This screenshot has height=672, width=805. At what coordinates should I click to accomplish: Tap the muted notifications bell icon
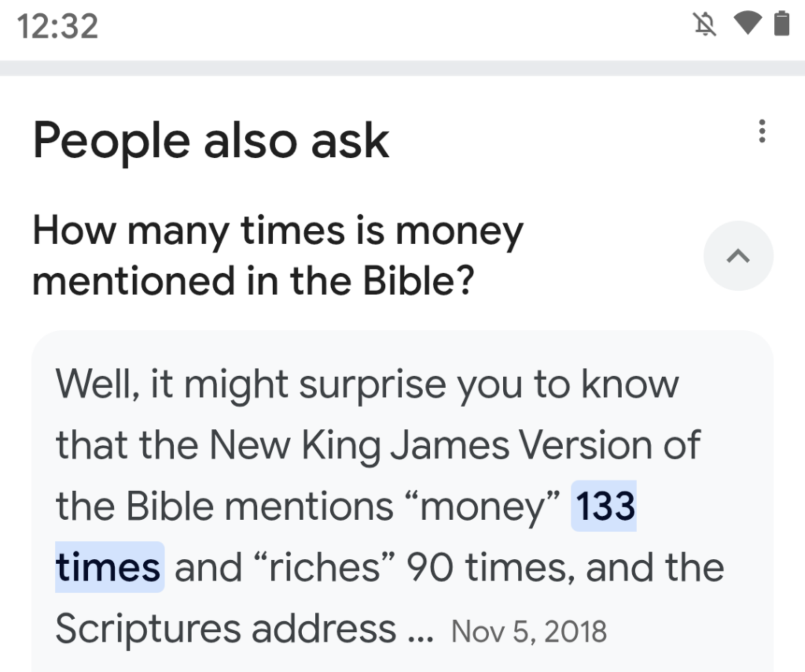[705, 24]
